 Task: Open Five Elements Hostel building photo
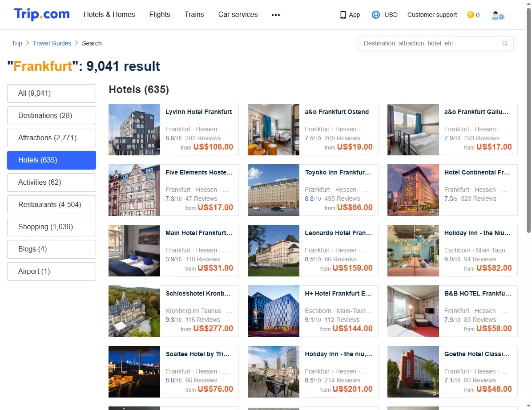pos(134,190)
